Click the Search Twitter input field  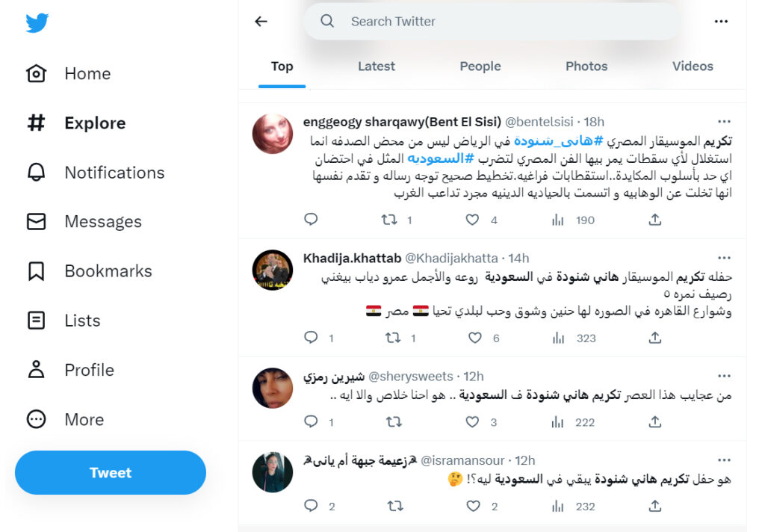(493, 22)
